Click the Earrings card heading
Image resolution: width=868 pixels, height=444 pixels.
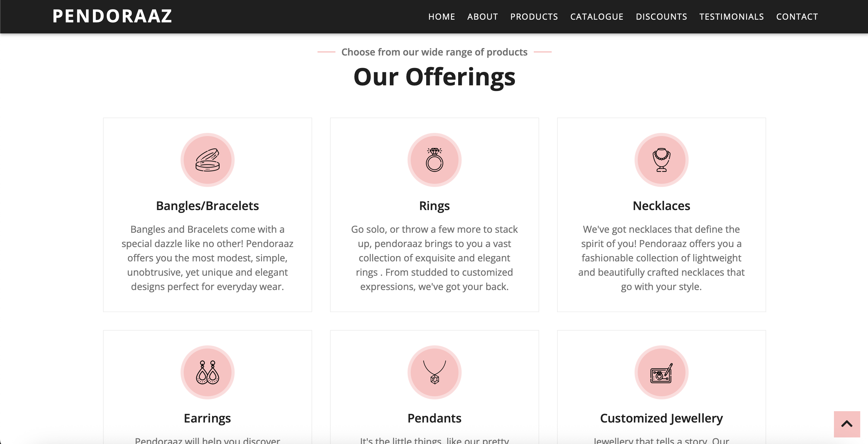coord(208,418)
